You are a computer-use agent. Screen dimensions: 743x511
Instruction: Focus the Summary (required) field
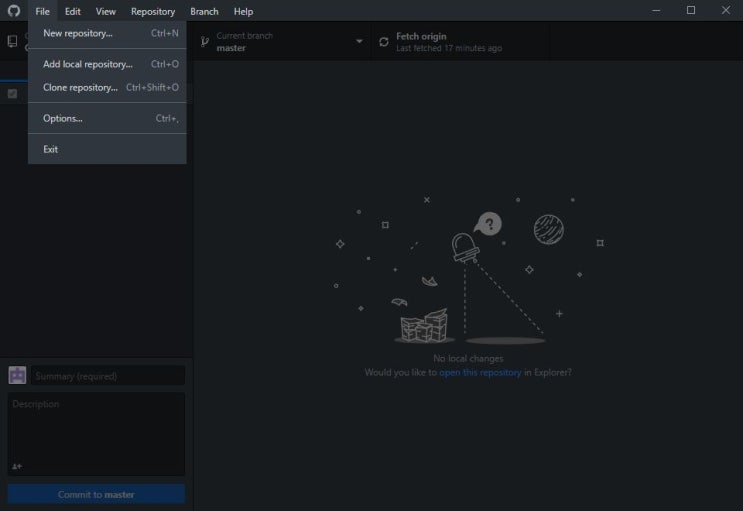tap(108, 376)
